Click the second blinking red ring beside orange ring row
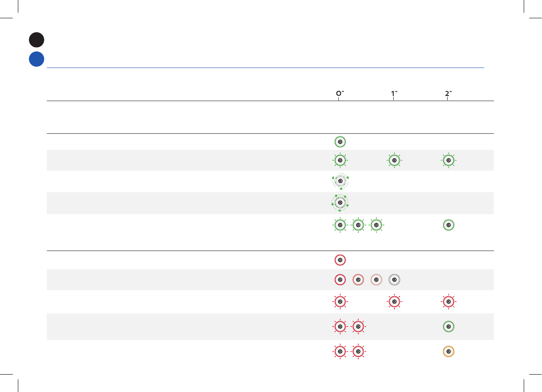This screenshot has width=542, height=392. (358, 352)
